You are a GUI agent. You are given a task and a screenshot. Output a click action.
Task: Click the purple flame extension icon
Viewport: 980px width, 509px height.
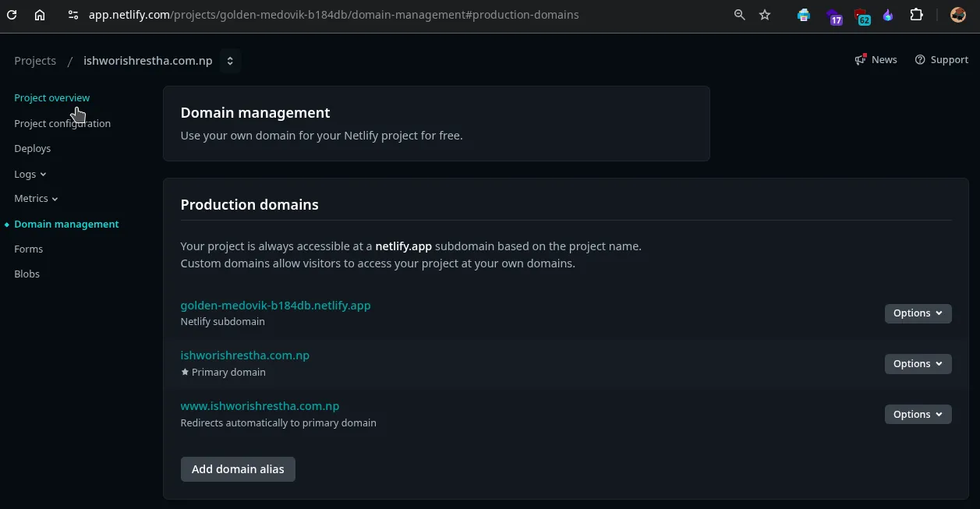coord(888,15)
